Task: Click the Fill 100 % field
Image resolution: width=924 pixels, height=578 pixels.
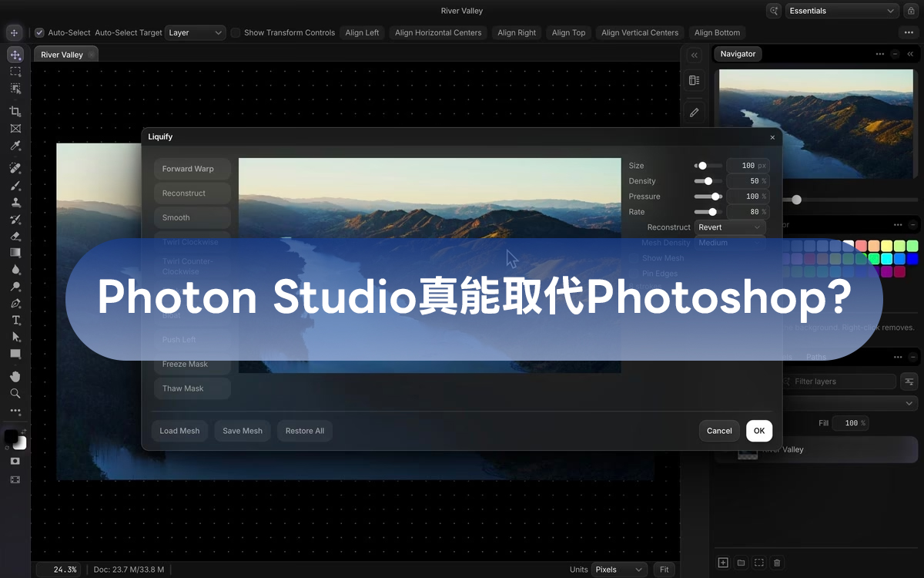Action: pos(851,423)
